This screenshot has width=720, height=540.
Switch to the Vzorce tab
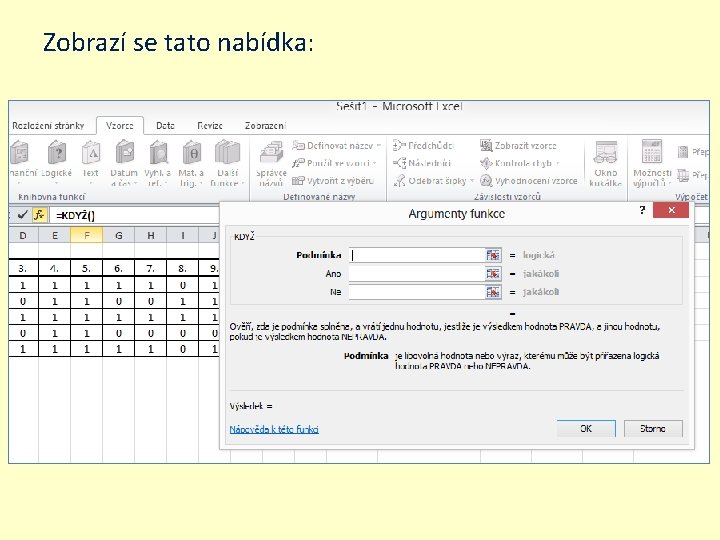pos(119,125)
